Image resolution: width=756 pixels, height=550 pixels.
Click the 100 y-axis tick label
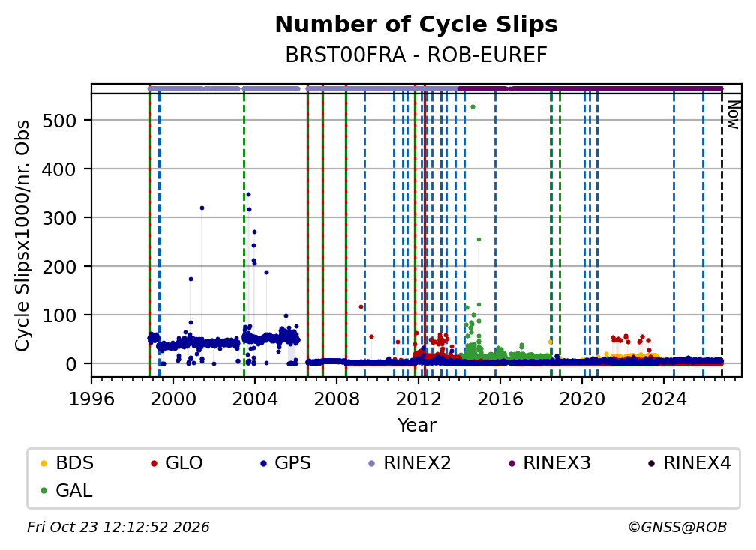59,315
